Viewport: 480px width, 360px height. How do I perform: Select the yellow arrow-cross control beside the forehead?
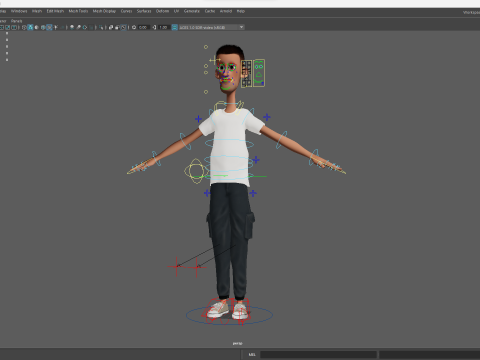point(215,60)
